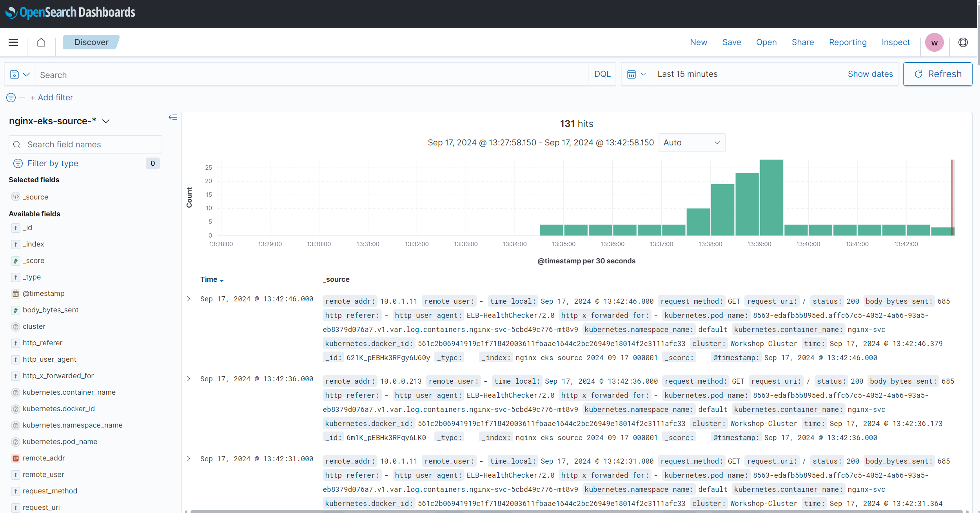Open the filter options circle icon
Screen dimensions: 980x513
[x=11, y=98]
